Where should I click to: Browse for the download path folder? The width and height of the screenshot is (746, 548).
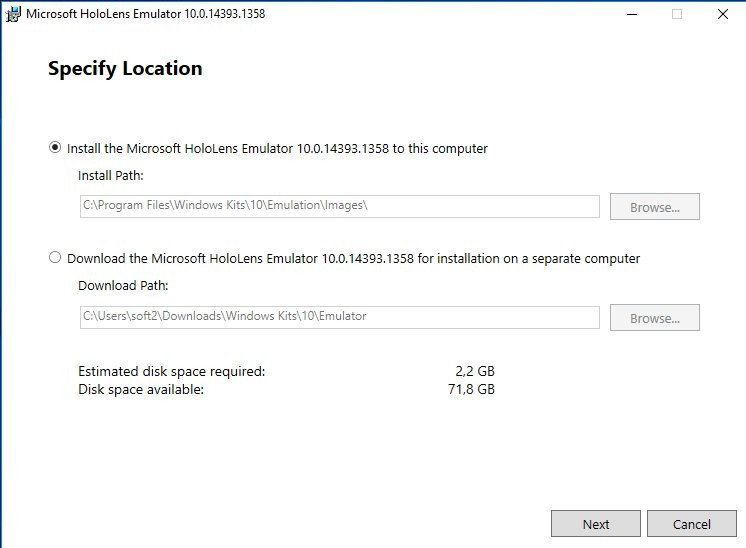655,317
